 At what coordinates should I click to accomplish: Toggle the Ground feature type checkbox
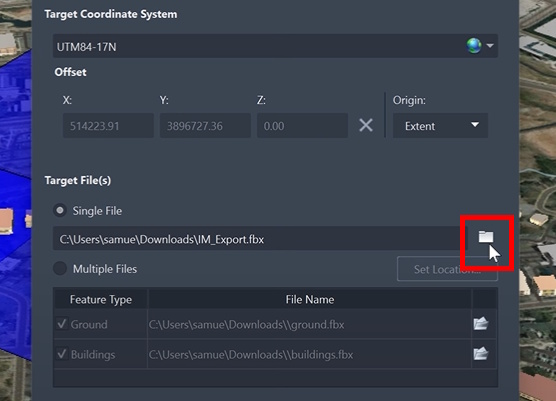(x=62, y=324)
